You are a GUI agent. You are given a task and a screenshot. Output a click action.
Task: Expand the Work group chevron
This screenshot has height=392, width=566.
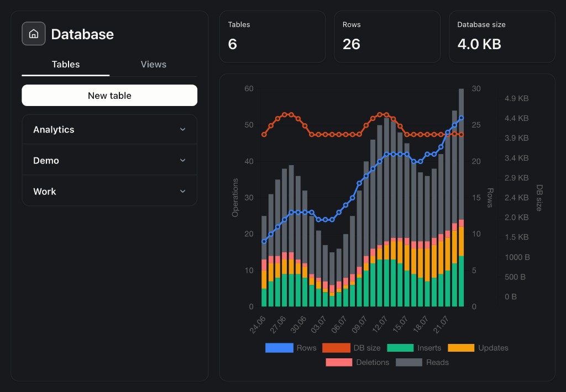(182, 192)
